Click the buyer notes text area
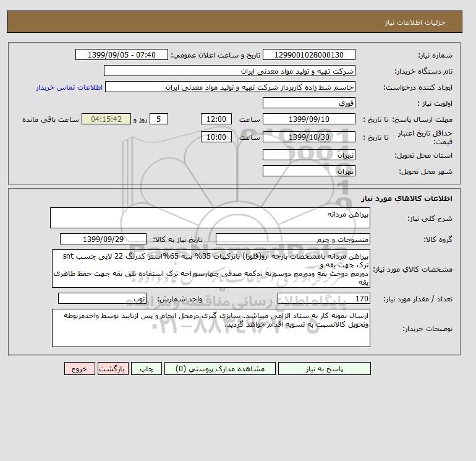476x461 pixels. [x=211, y=328]
